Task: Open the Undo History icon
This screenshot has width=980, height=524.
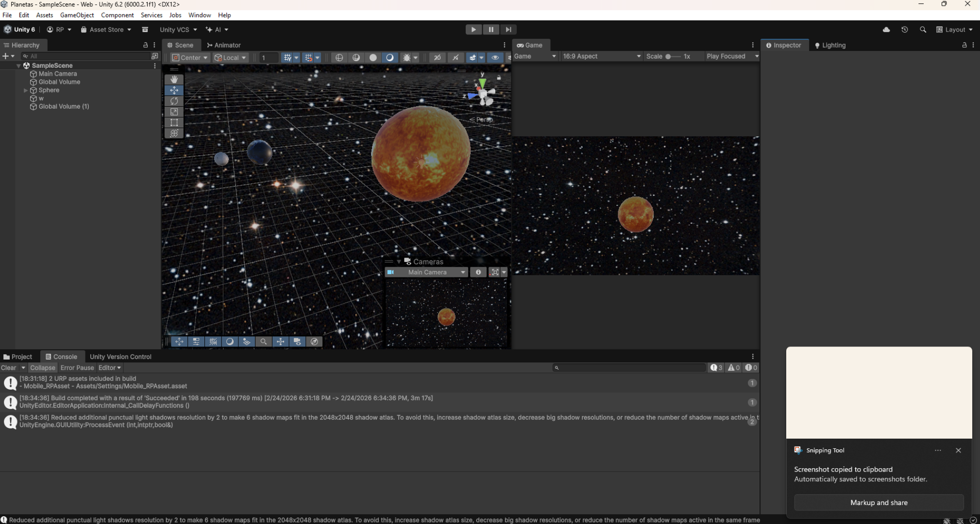Action: pyautogui.click(x=904, y=30)
